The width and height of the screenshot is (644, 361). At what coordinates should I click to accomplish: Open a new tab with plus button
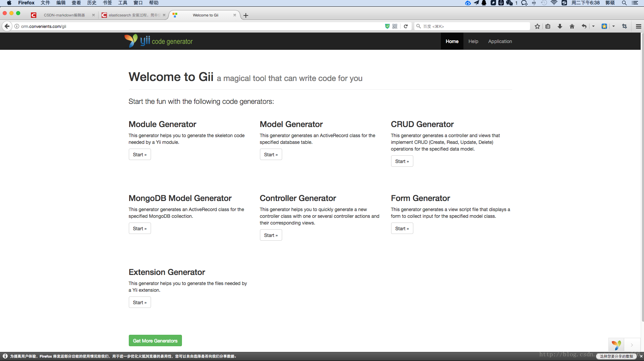(246, 15)
